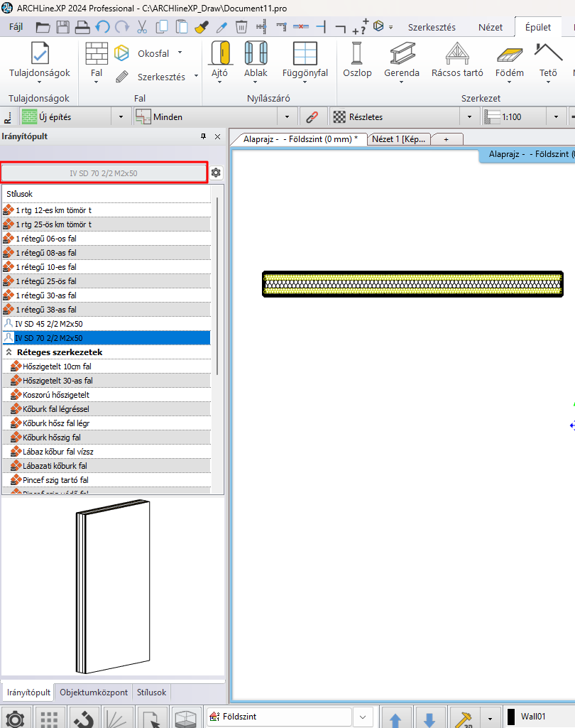Select the Kőburk fal légréssel style
The height and width of the screenshot is (728, 575).
55,409
